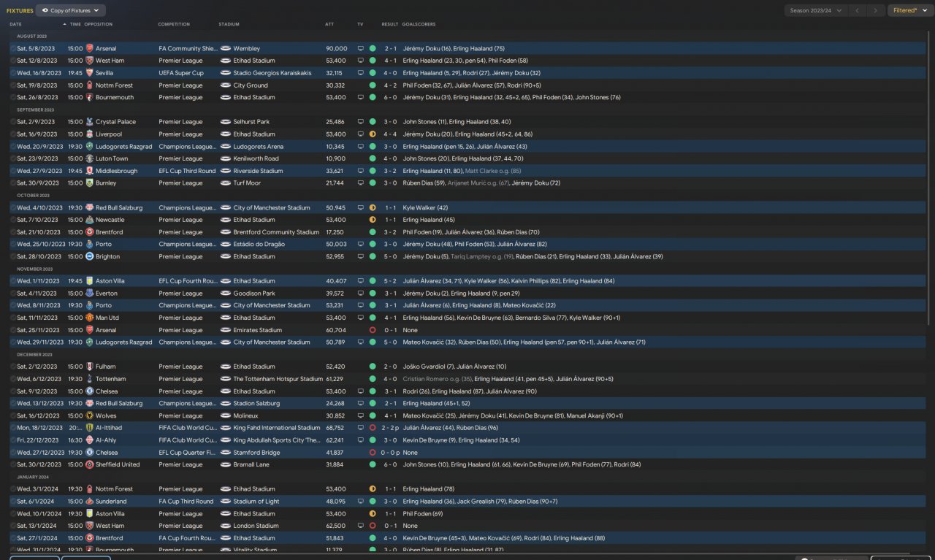This screenshot has height=560, width=935.
Task: Click the Sunderland club crest
Action: coord(90,502)
